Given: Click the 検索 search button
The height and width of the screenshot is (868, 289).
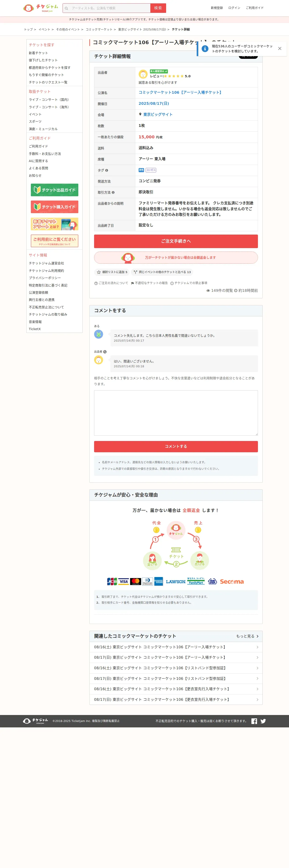Looking at the screenshot, I should (158, 8).
